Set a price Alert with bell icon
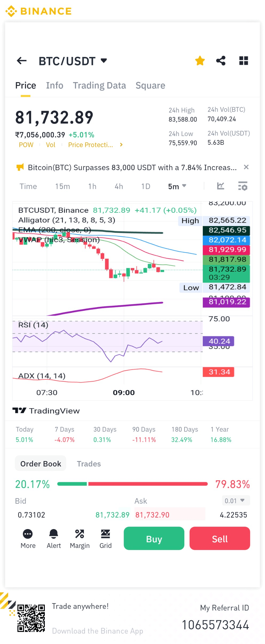The height and width of the screenshot is (644, 265). (x=54, y=539)
